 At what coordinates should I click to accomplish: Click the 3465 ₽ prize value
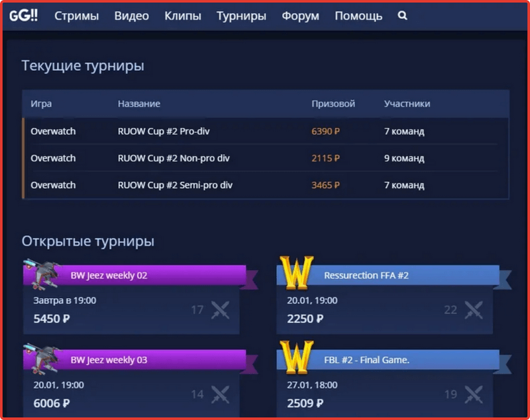tap(325, 185)
